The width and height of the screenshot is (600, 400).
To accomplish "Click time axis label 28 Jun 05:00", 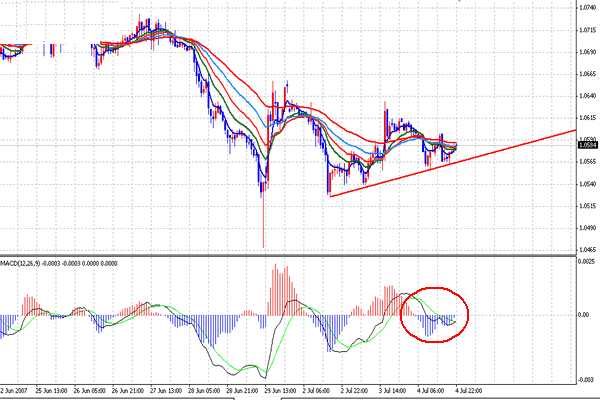I will pyautogui.click(x=204, y=391).
